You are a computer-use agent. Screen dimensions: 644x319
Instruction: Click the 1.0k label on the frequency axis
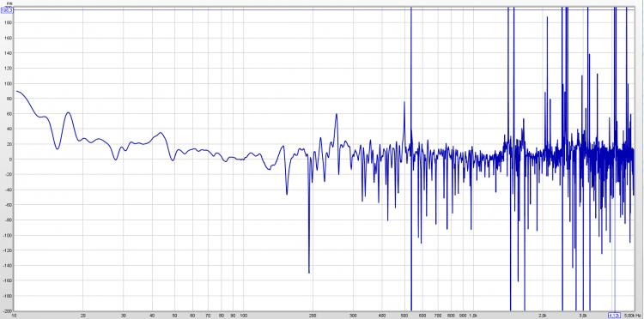473,316
